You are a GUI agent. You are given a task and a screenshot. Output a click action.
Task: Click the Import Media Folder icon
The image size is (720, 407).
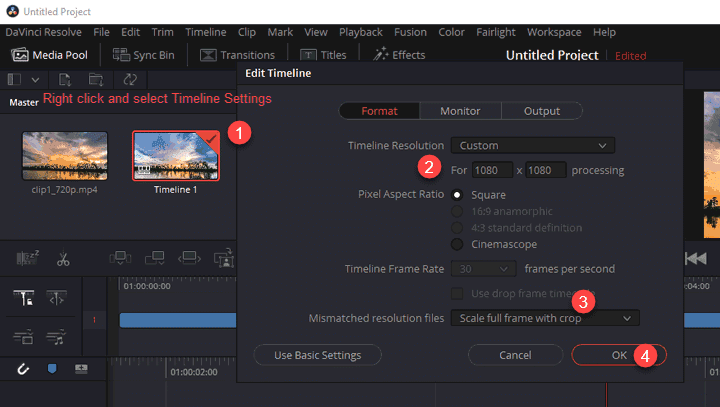click(96, 79)
